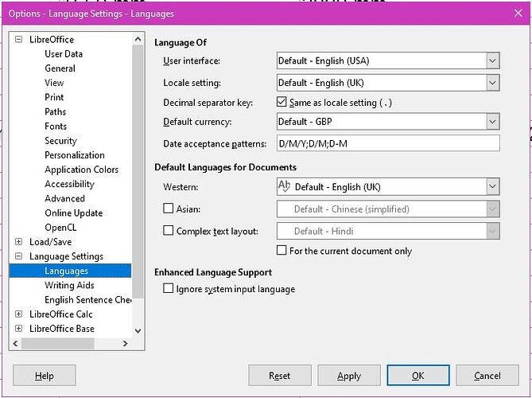Click the Date acceptance patterns field
Screen dimensions: 532x398
(388, 143)
